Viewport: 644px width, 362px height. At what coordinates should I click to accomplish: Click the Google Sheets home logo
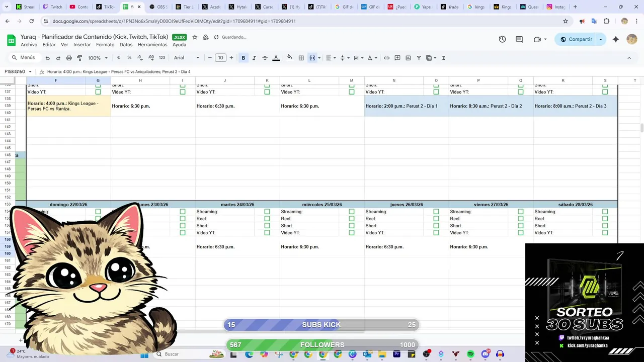pos(11,40)
